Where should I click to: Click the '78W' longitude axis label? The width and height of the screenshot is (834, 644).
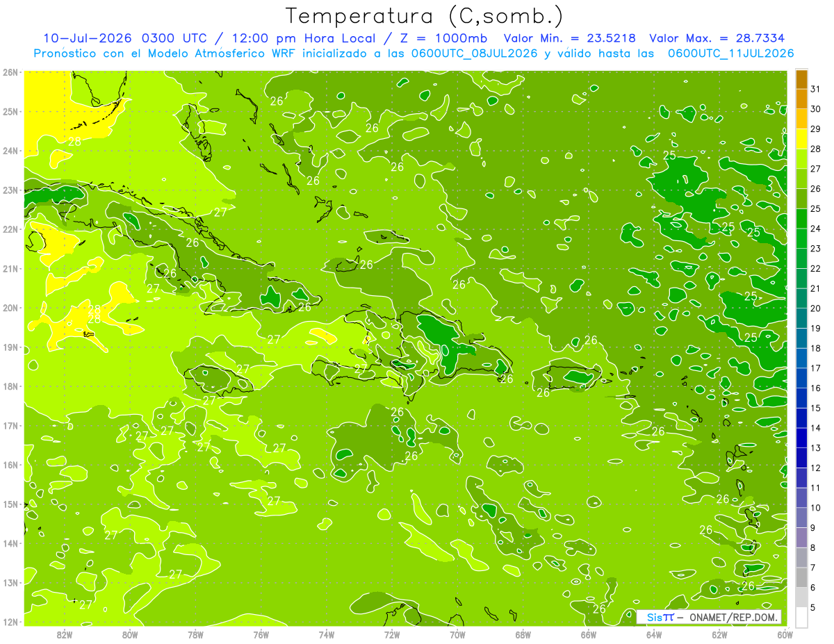coord(195,634)
